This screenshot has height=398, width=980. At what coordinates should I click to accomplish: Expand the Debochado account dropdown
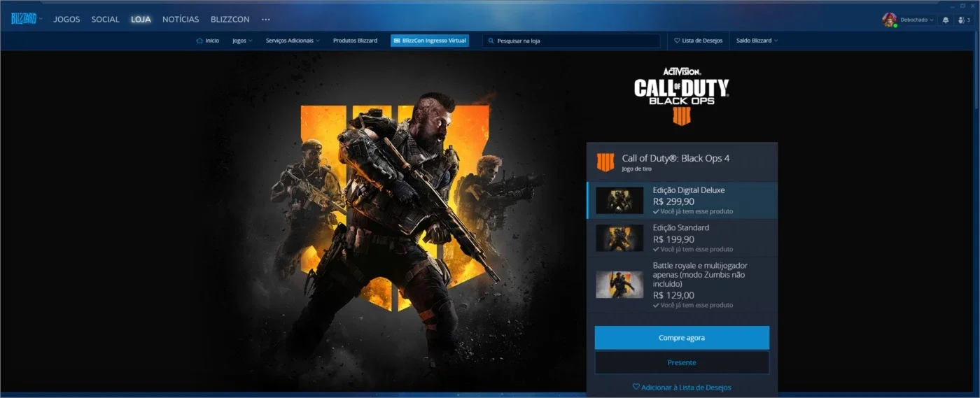(917, 20)
